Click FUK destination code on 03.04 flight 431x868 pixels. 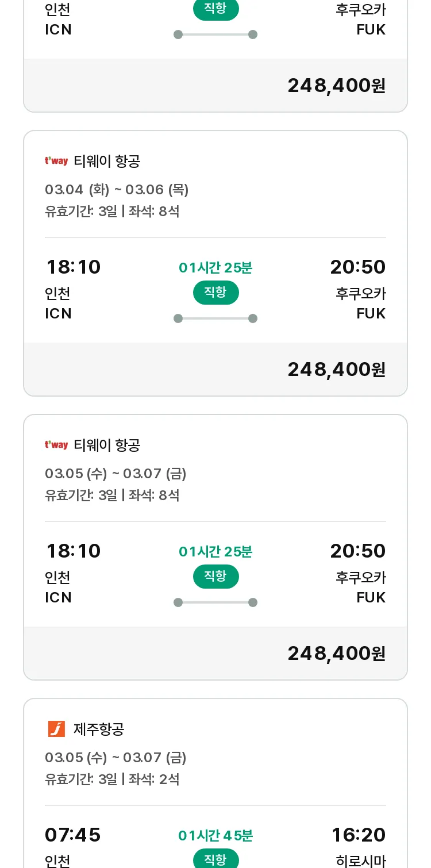(x=371, y=314)
